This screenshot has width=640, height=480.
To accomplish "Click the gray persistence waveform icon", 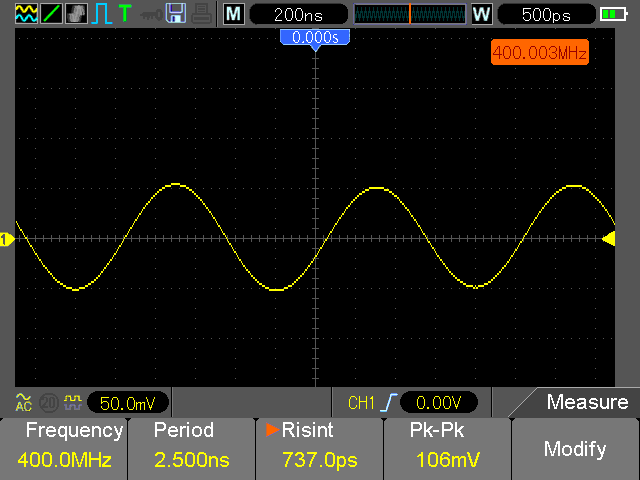I will [76, 13].
